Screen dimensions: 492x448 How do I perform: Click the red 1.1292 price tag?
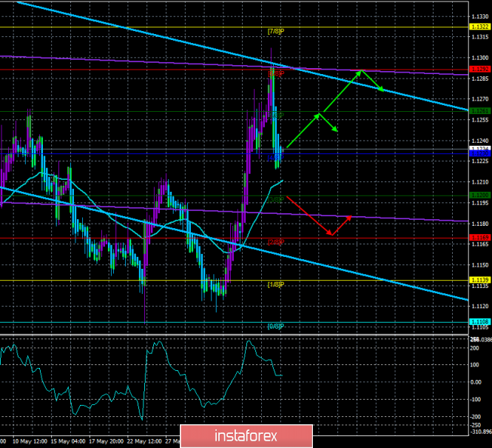[x=479, y=70]
